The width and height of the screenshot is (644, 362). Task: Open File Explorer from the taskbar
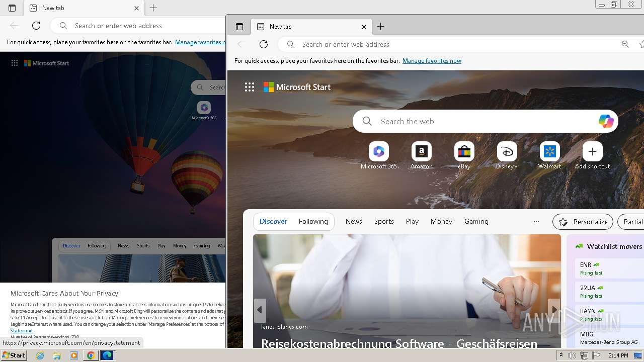coord(57,355)
